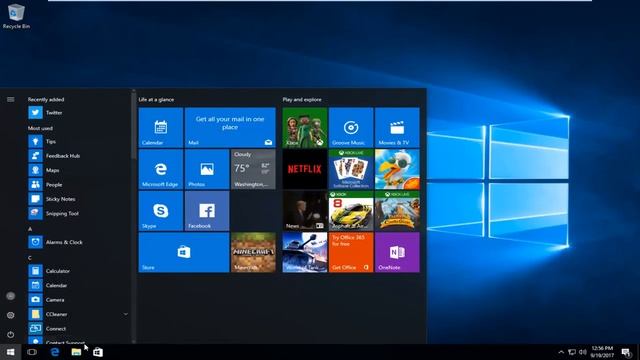Open Sticky Notes
The image size is (640, 360).
(78, 199)
